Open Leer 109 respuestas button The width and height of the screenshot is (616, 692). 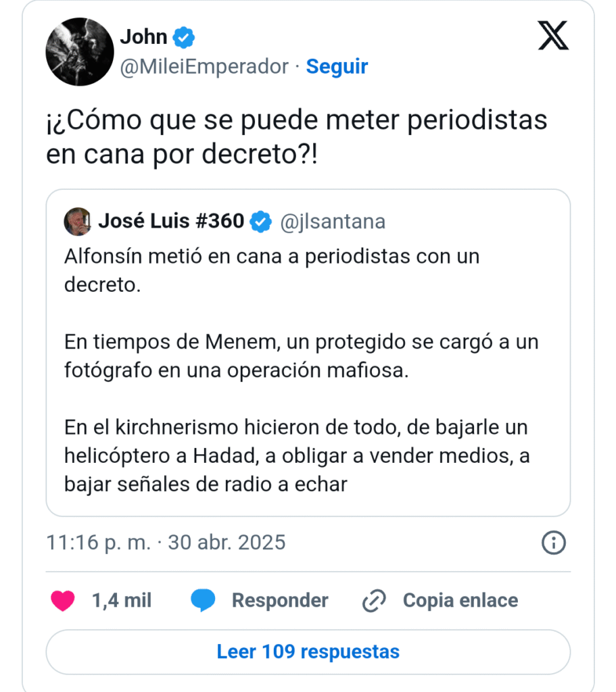click(308, 652)
